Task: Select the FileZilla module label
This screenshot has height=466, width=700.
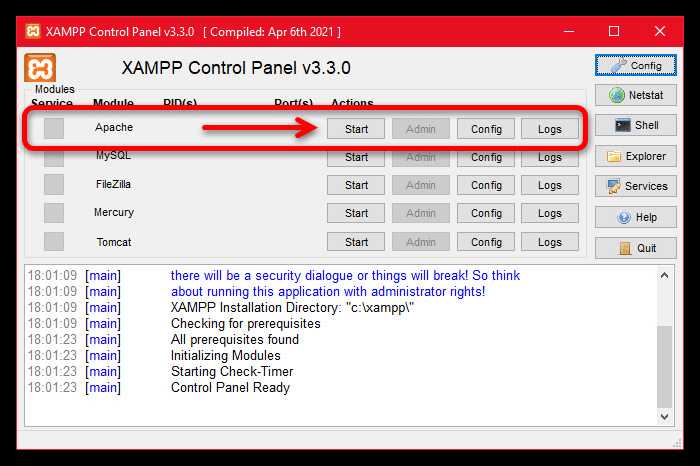Action: [x=113, y=184]
